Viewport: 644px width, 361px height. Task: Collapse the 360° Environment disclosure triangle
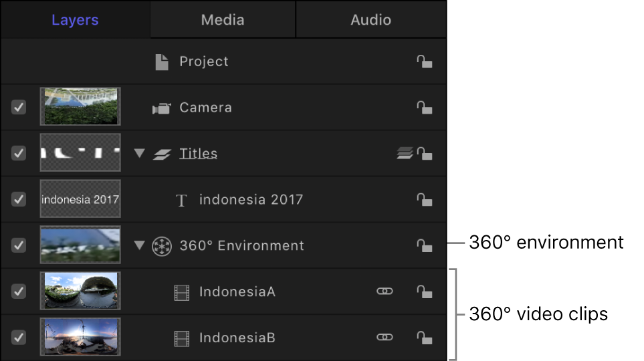[x=139, y=246]
